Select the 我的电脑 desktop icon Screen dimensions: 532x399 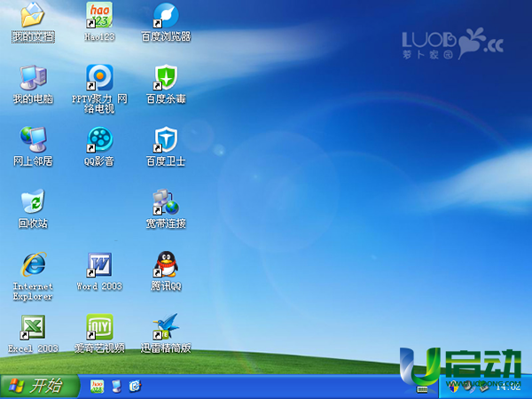pyautogui.click(x=33, y=78)
